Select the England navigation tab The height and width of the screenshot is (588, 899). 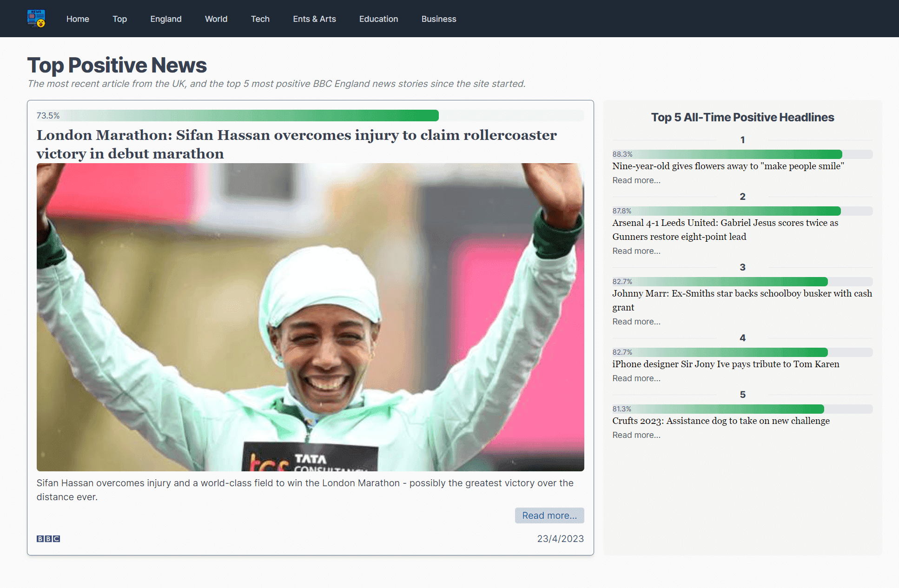(x=165, y=19)
